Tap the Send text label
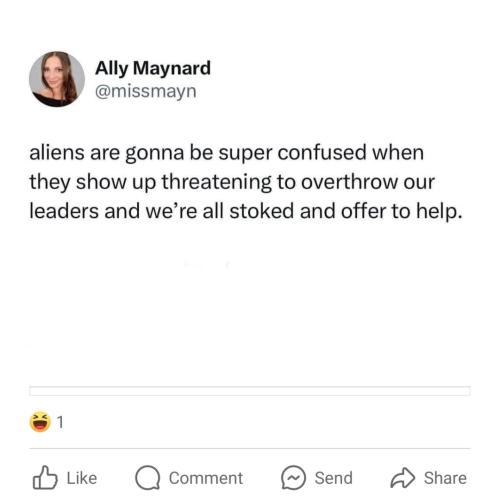Viewport: 500px width, 500px height. tap(334, 478)
